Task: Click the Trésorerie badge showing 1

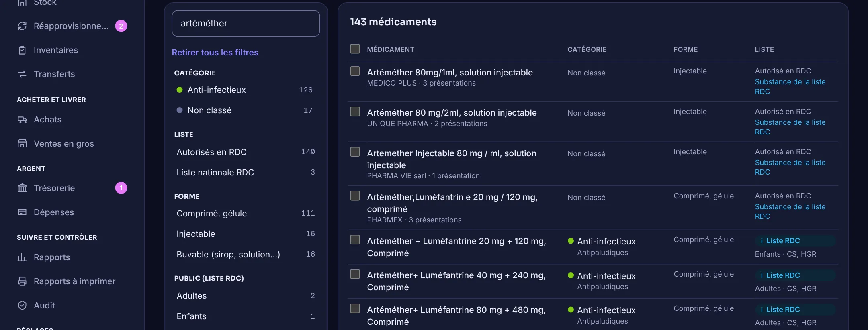Action: [121, 188]
